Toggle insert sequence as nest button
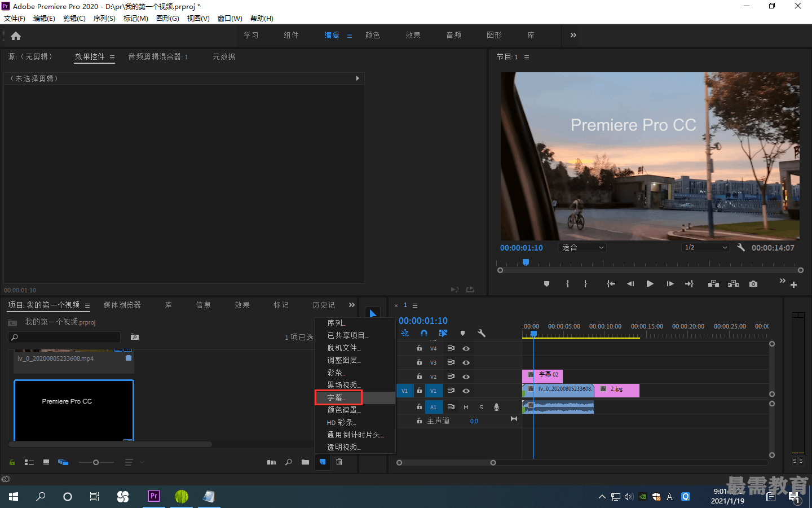The width and height of the screenshot is (812, 508). 405,333
